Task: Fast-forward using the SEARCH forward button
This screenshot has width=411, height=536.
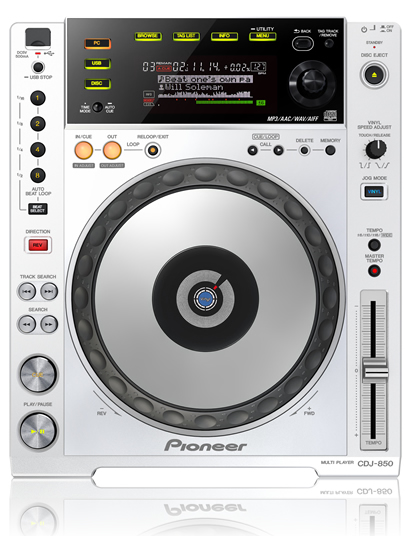Action: click(49, 324)
